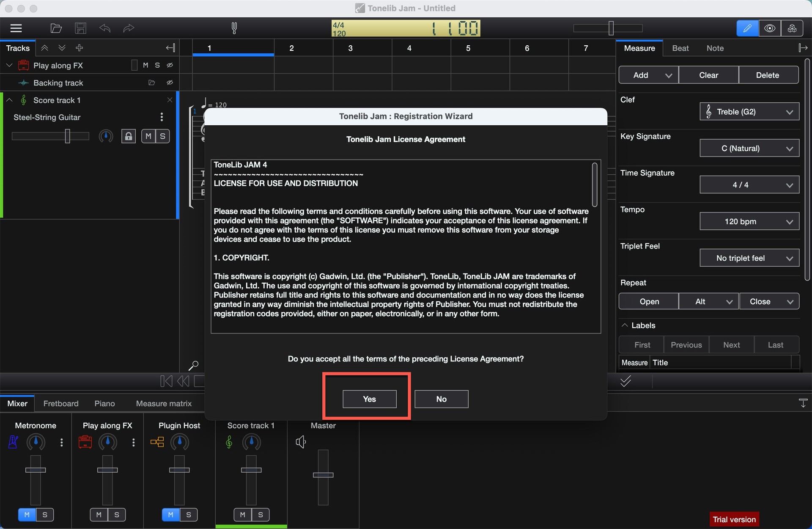Add a new track with plus icon
812x529 pixels.
tap(79, 48)
